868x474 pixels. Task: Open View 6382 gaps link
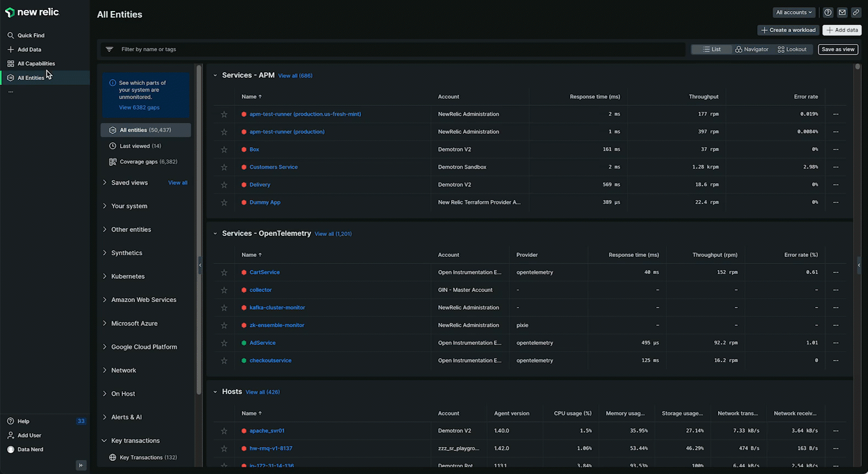pos(139,107)
